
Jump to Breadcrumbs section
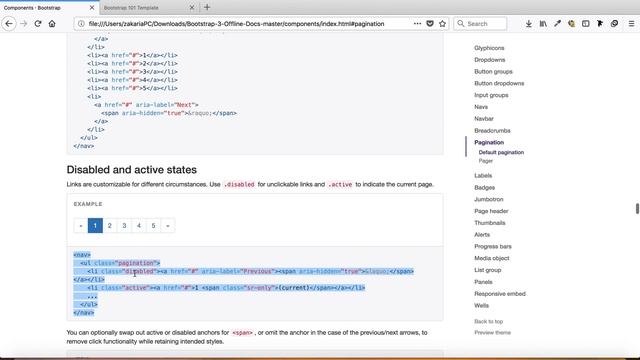pyautogui.click(x=492, y=131)
